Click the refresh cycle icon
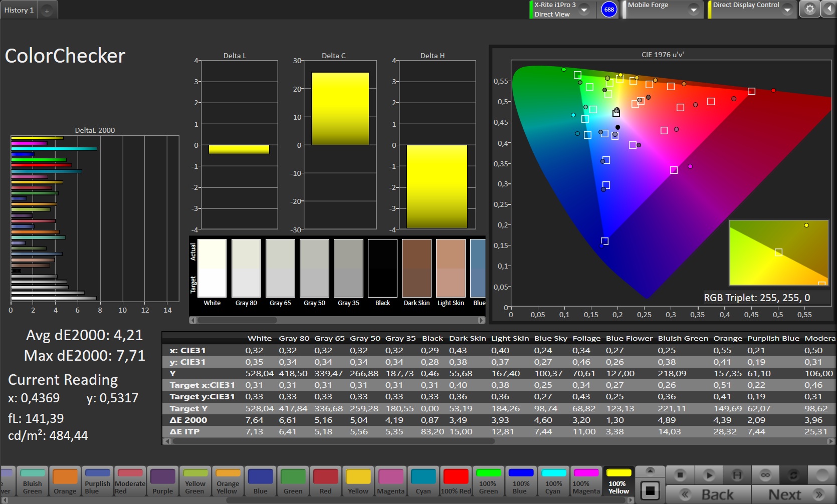 pos(793,474)
